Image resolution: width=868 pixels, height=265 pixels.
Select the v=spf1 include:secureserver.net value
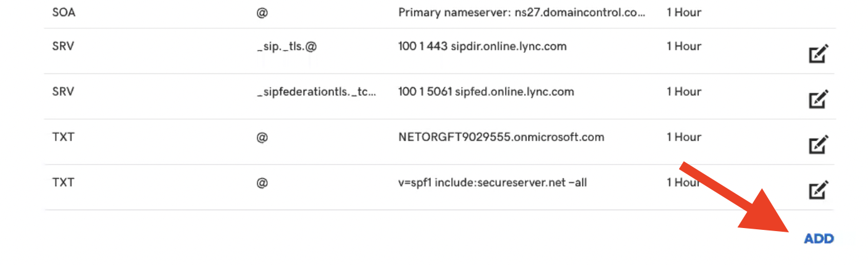[x=493, y=182]
